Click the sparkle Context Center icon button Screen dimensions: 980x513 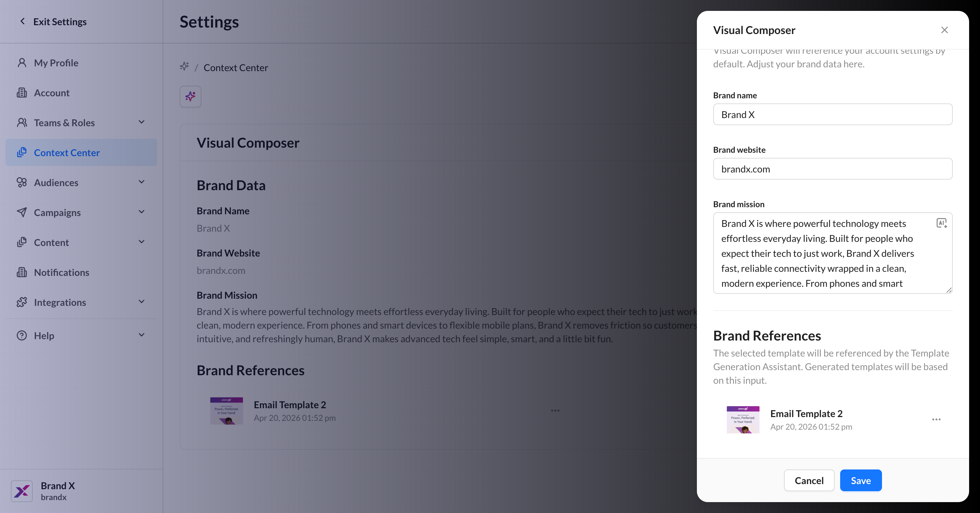click(190, 97)
